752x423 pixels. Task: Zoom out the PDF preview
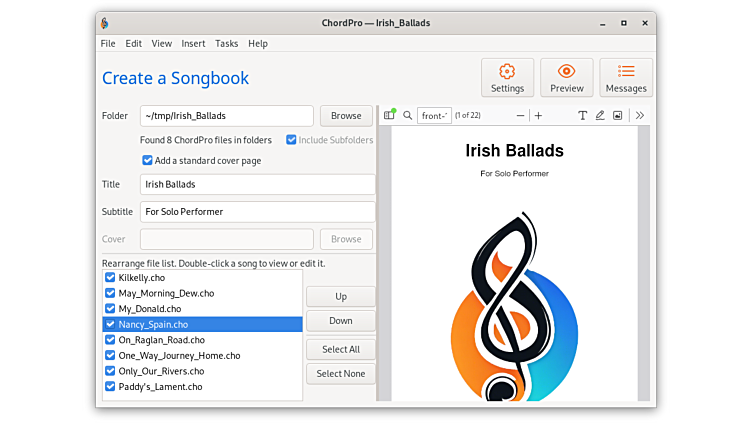click(520, 116)
